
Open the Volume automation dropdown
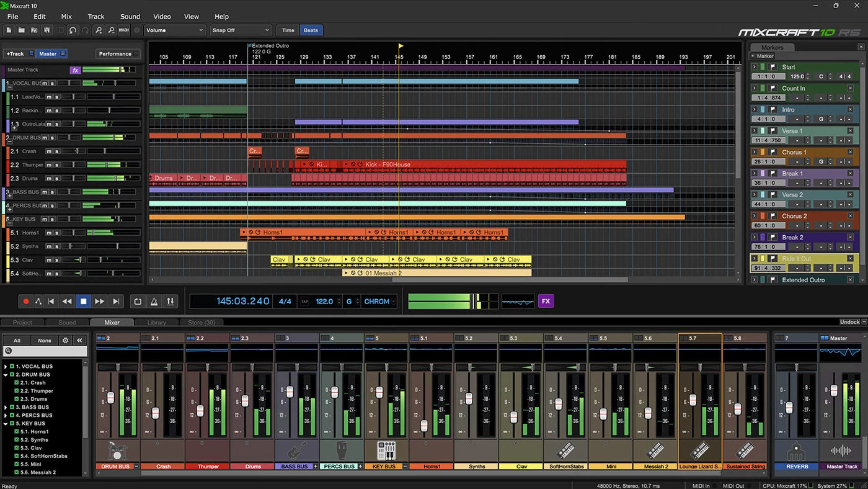click(174, 30)
